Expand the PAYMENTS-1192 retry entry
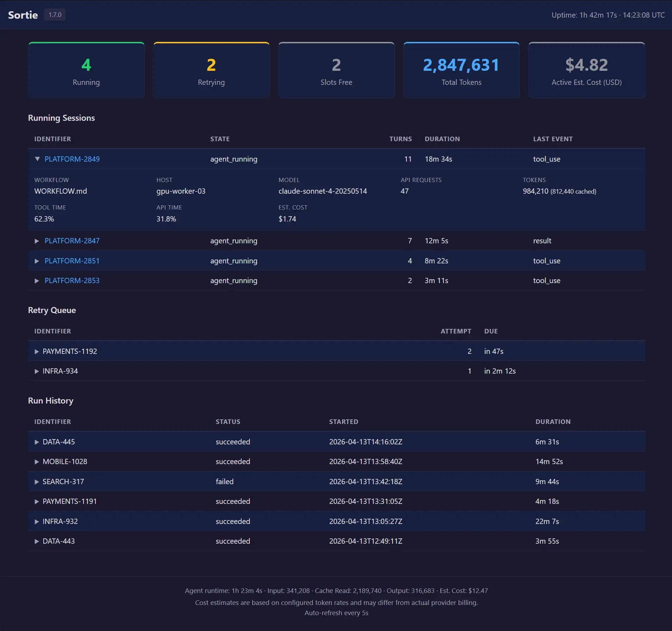Image resolution: width=672 pixels, height=631 pixels. [37, 352]
